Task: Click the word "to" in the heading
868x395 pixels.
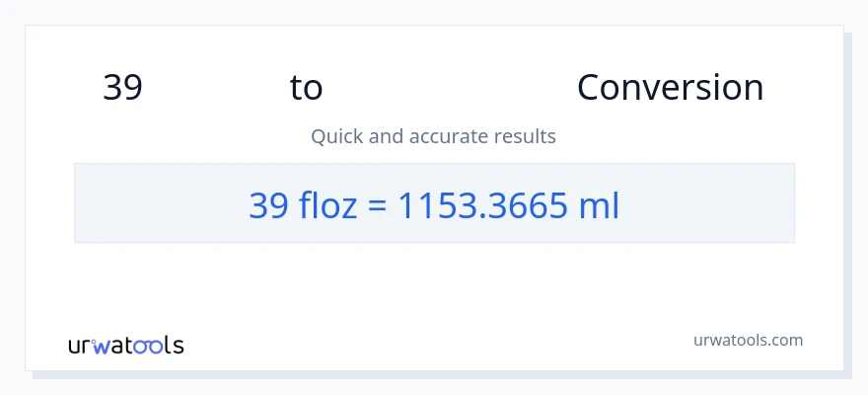Action: tap(306, 88)
